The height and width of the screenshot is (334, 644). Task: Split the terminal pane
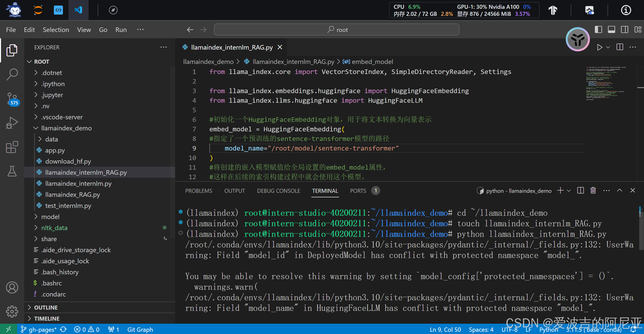coord(580,191)
